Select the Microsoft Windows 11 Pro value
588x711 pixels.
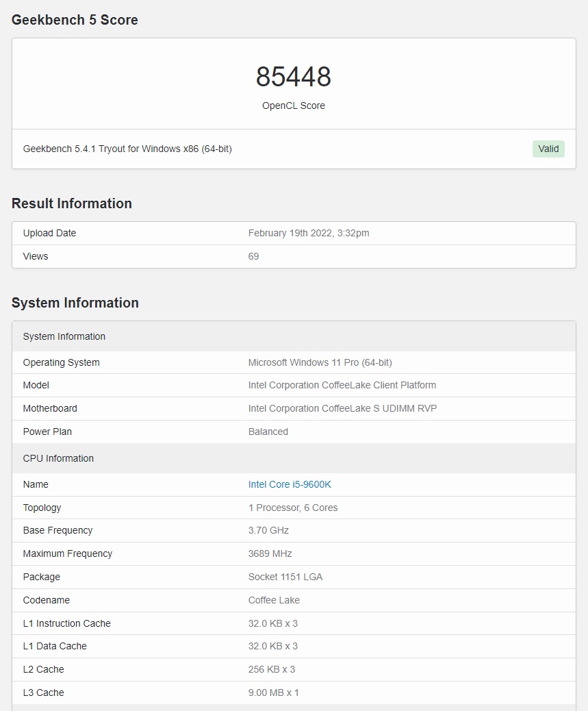click(320, 362)
